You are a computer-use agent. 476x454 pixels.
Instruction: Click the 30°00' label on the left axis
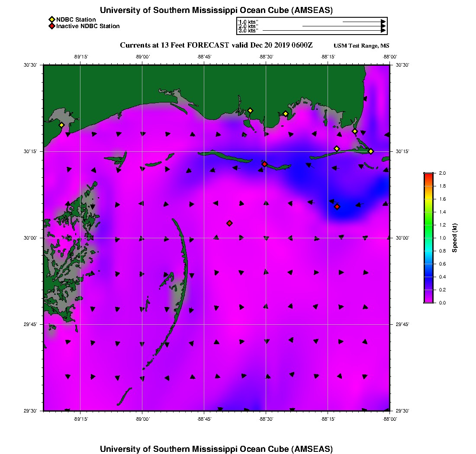[x=32, y=238]
